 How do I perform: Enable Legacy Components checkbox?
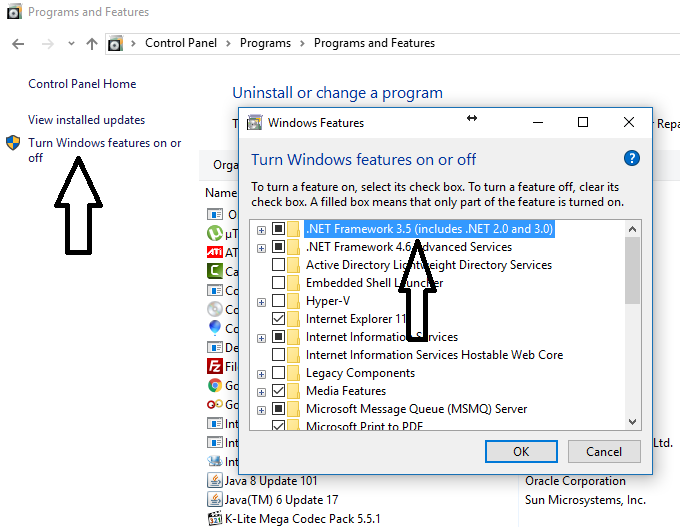click(x=278, y=373)
